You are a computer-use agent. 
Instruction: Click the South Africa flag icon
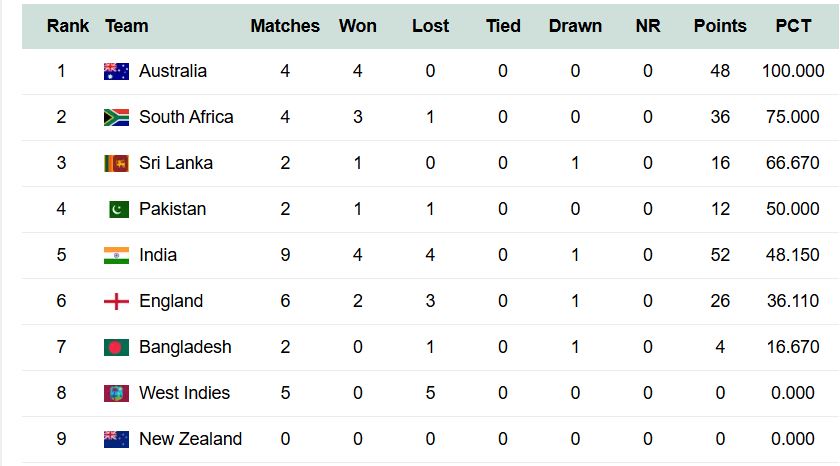click(x=116, y=117)
